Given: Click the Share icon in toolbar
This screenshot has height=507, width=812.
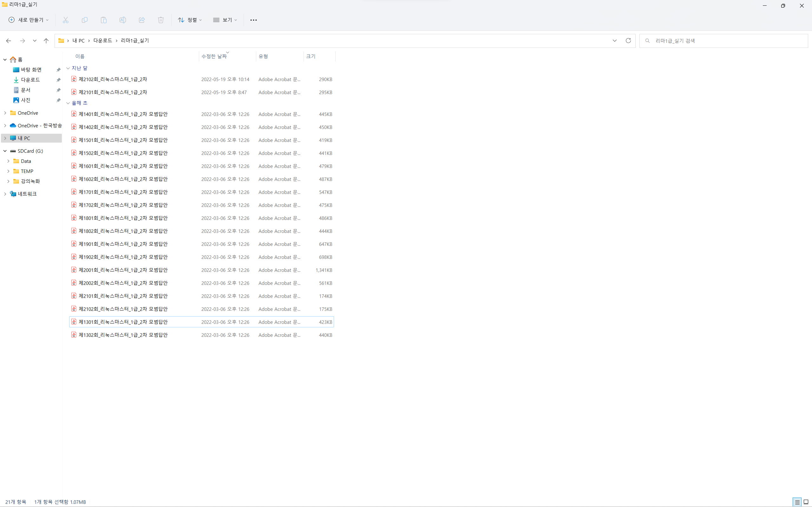Looking at the screenshot, I should pos(141,20).
